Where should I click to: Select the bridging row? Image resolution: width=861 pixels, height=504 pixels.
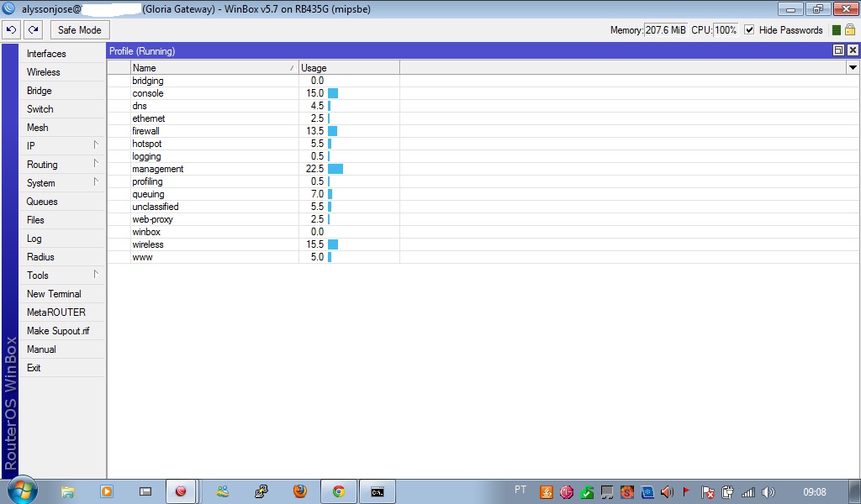pos(483,81)
